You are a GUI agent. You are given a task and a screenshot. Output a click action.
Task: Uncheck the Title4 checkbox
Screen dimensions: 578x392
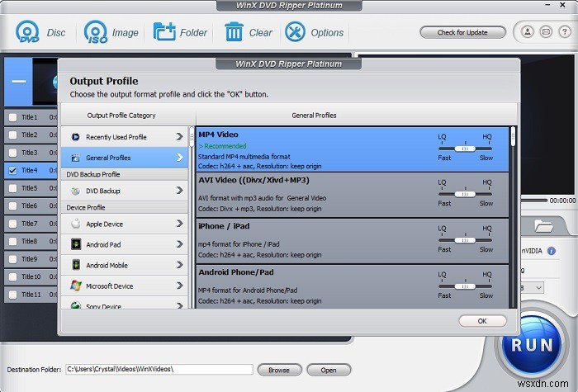pyautogui.click(x=12, y=170)
